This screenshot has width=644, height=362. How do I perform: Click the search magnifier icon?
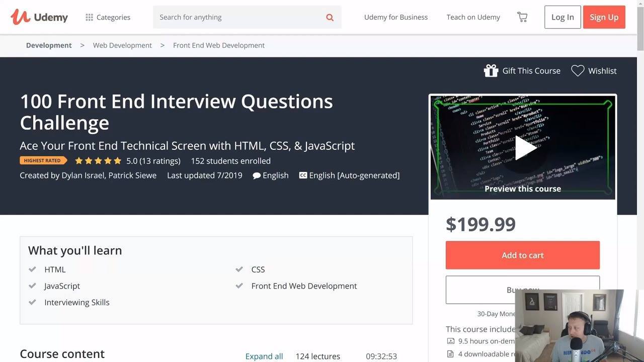330,17
